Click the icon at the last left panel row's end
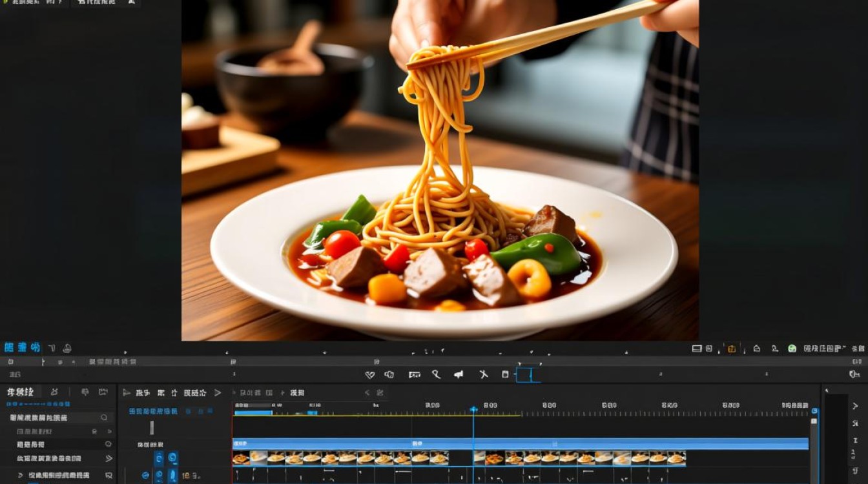This screenshot has height=484, width=868. pos(108,476)
